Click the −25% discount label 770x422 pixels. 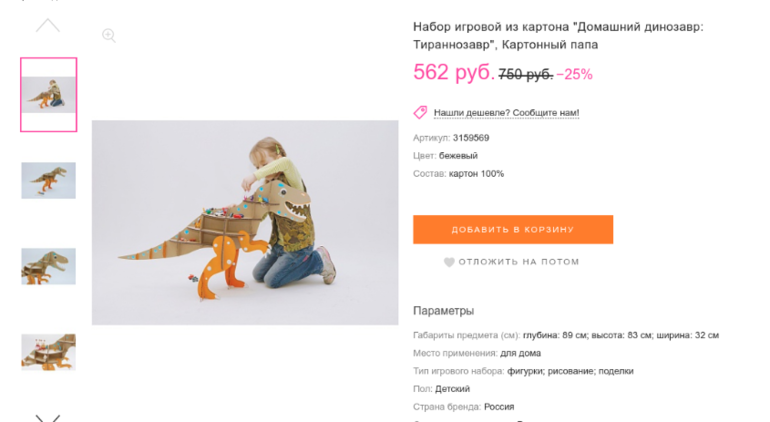point(575,74)
